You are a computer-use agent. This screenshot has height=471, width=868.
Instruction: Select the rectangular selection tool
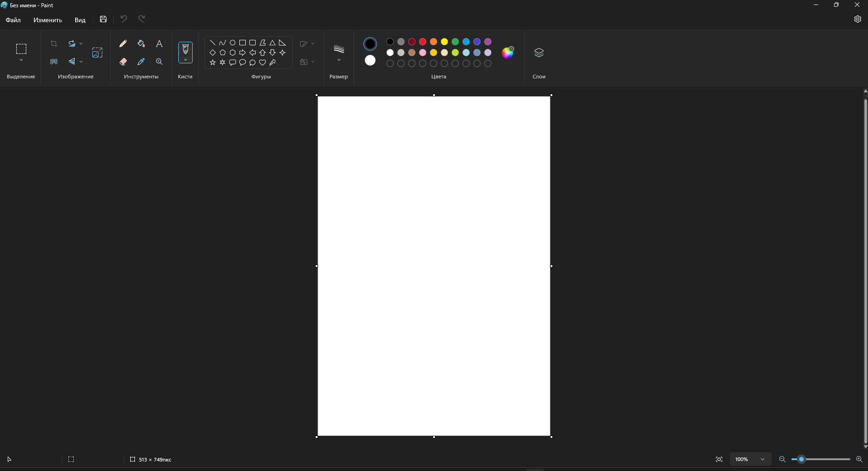(x=21, y=48)
